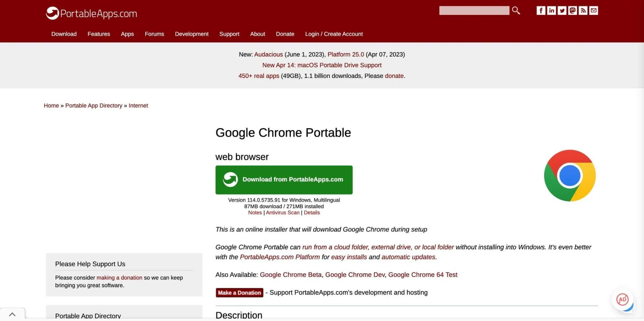
Task: Go to Home breadcrumb
Action: pos(51,106)
